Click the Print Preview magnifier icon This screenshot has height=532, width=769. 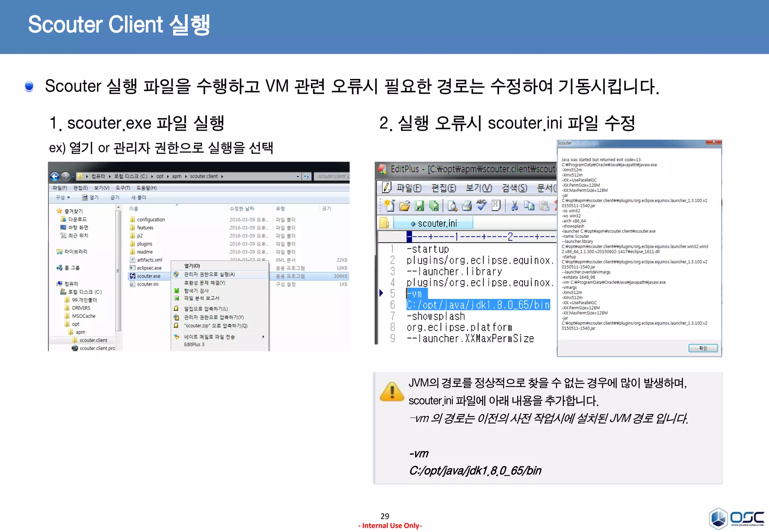pos(452,206)
